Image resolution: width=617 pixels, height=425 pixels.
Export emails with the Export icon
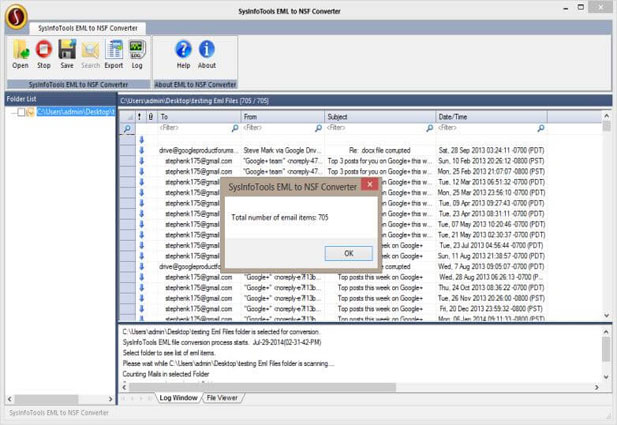114,54
